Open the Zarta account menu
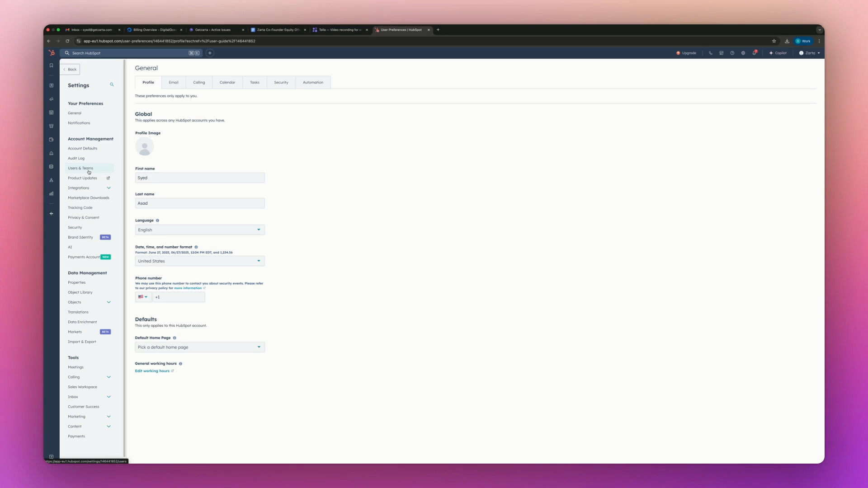 tap(809, 53)
